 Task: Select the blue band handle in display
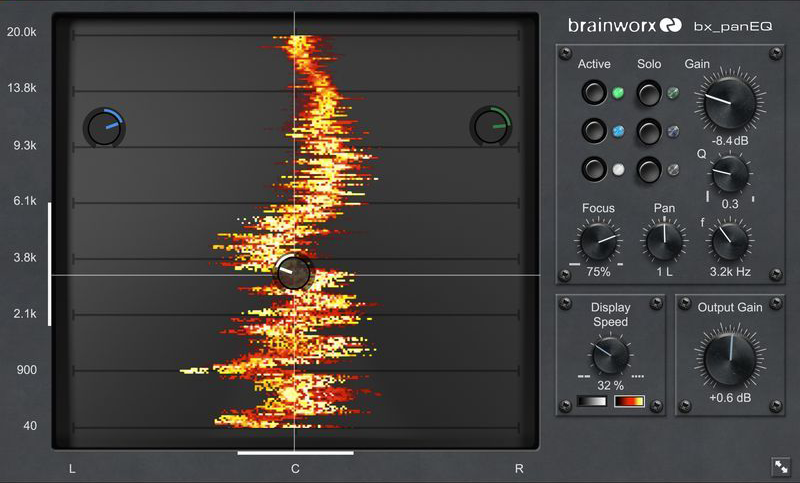pyautogui.click(x=103, y=126)
